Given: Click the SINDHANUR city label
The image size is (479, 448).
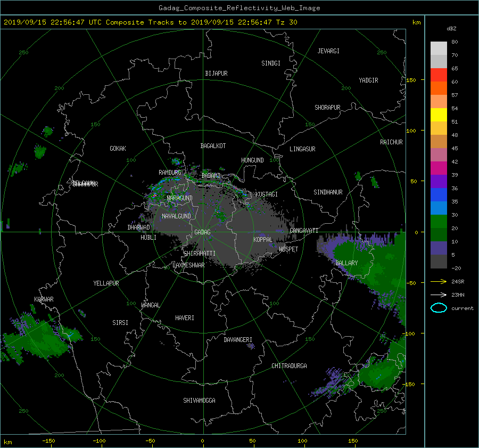Looking at the screenshot, I should (328, 192).
